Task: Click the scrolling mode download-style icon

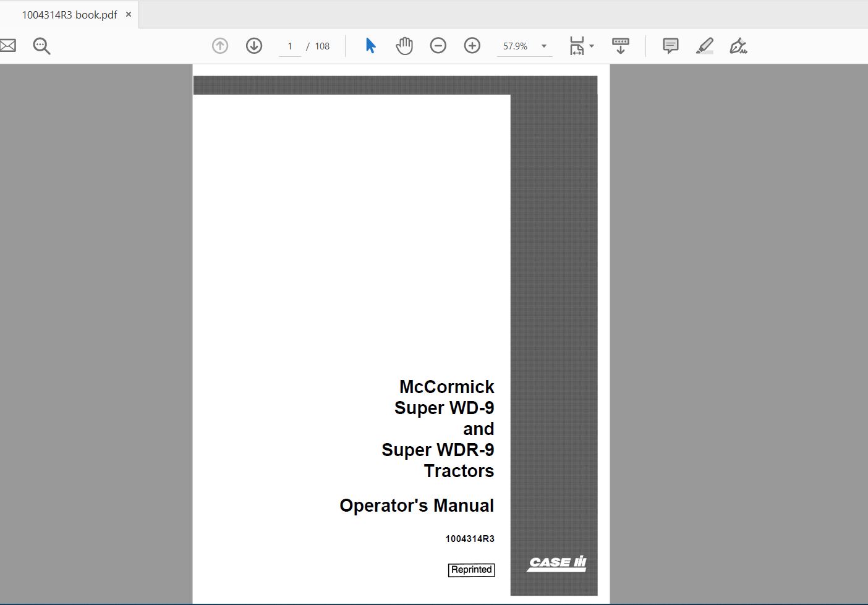Action: [621, 46]
